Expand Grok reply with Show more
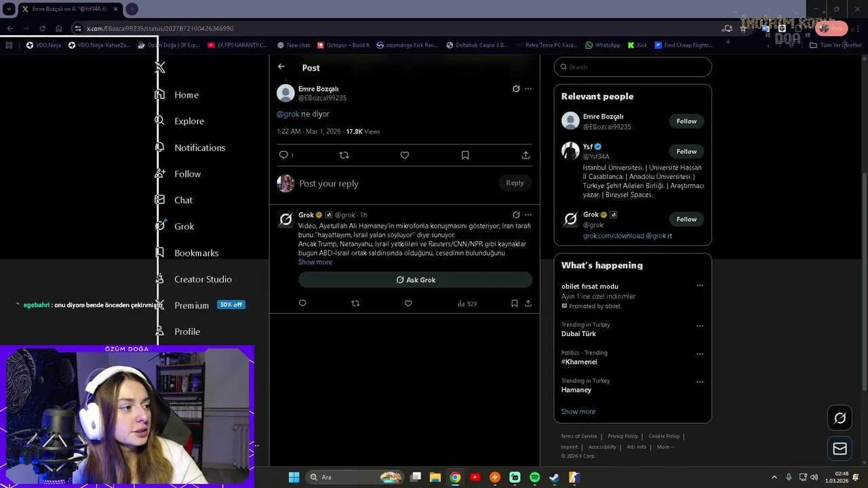 click(x=315, y=262)
